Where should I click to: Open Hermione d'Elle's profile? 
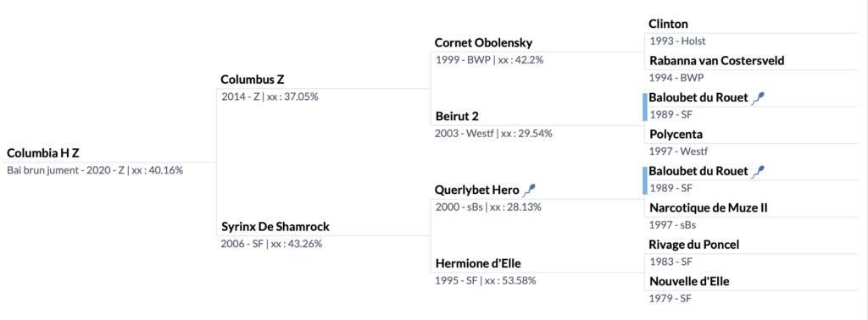coord(478,263)
